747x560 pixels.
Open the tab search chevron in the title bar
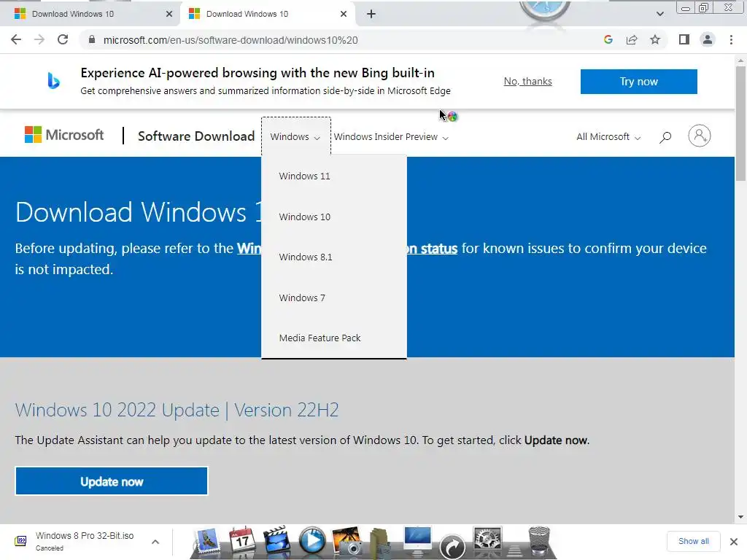click(659, 14)
